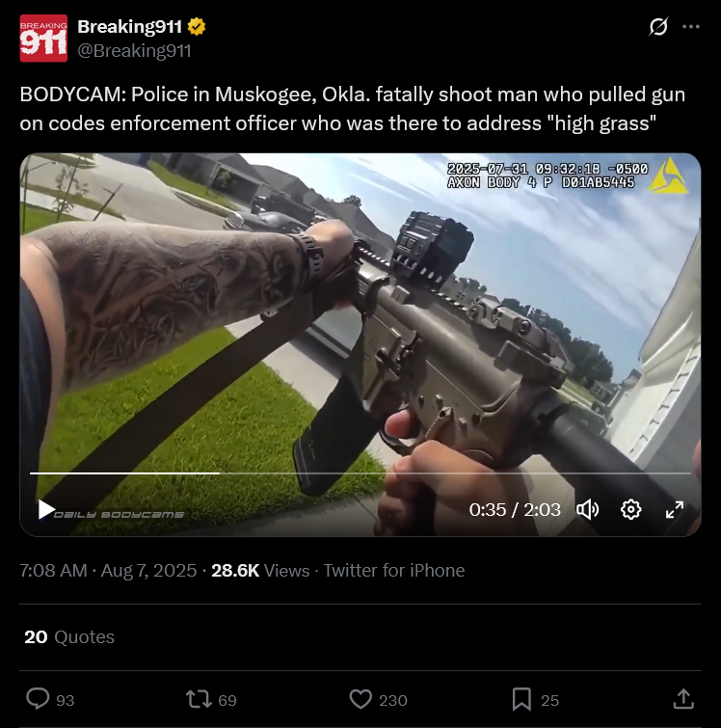Click the gold verified badge
721x728 pixels.
pos(197,26)
